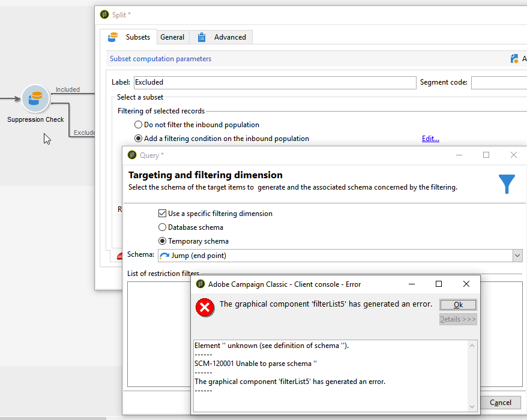
Task: Uncheck Use a specific filtering dimension
Action: 162,214
